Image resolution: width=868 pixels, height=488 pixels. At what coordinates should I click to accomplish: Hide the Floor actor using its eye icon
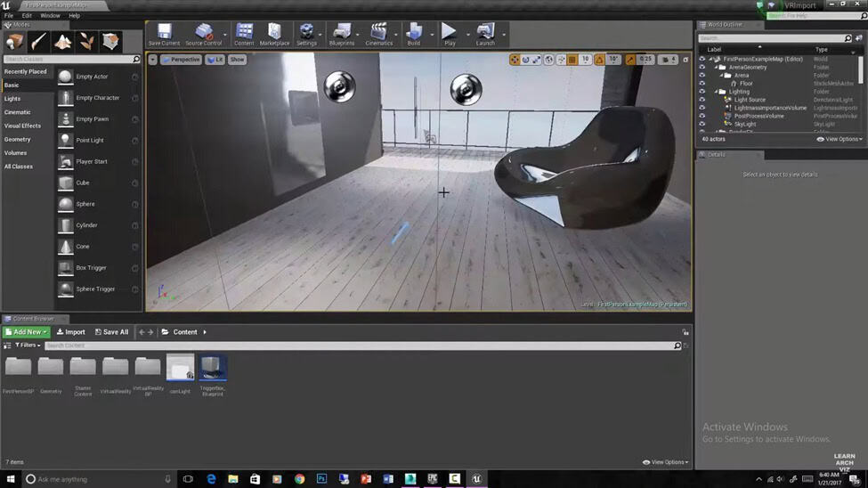(x=702, y=84)
